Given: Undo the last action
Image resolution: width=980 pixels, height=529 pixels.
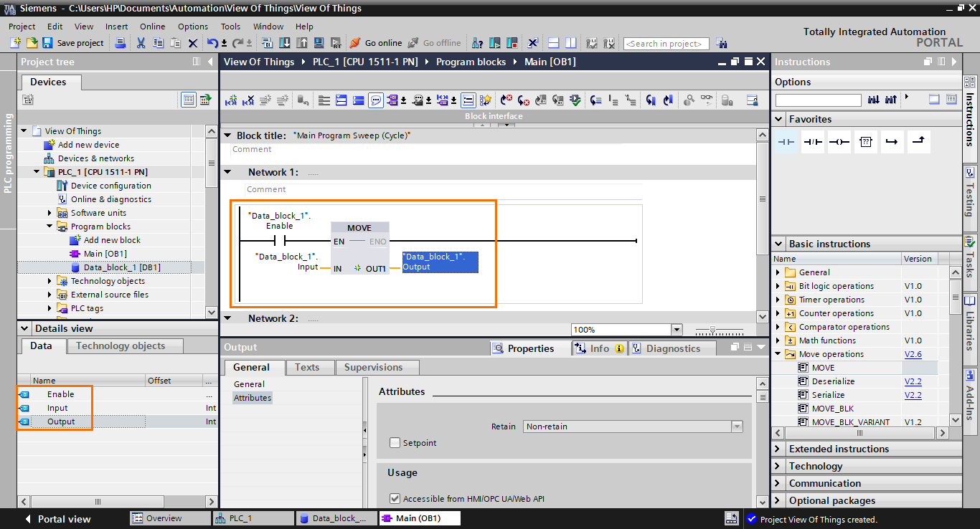Looking at the screenshot, I should pyautogui.click(x=212, y=43).
